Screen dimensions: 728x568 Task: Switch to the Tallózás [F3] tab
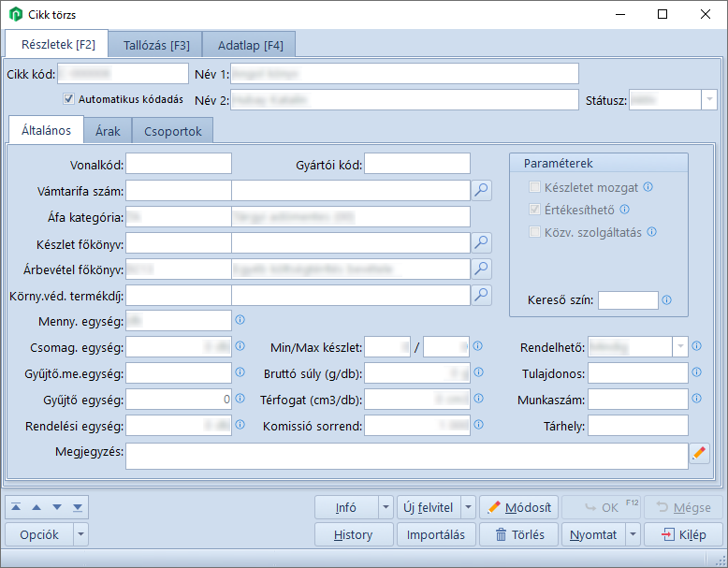pos(155,45)
